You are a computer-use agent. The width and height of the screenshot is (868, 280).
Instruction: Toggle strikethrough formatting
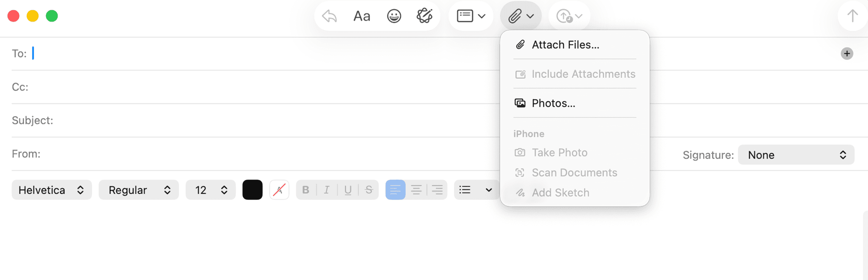point(369,190)
